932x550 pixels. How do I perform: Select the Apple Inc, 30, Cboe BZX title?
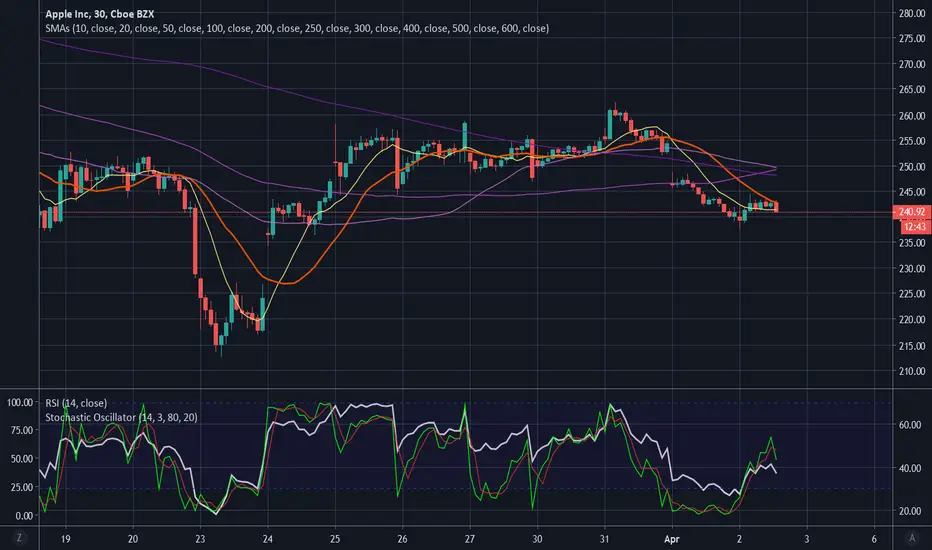(99, 14)
